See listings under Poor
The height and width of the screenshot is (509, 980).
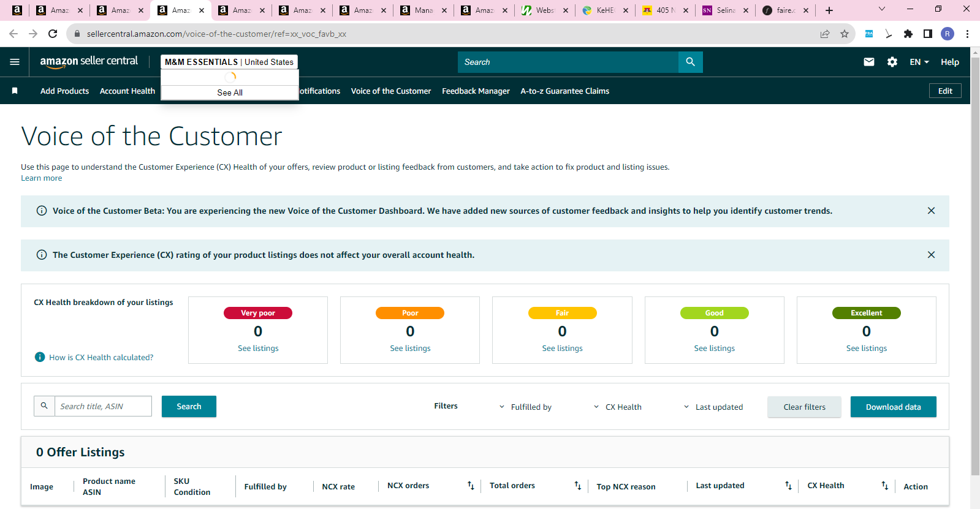click(x=410, y=348)
